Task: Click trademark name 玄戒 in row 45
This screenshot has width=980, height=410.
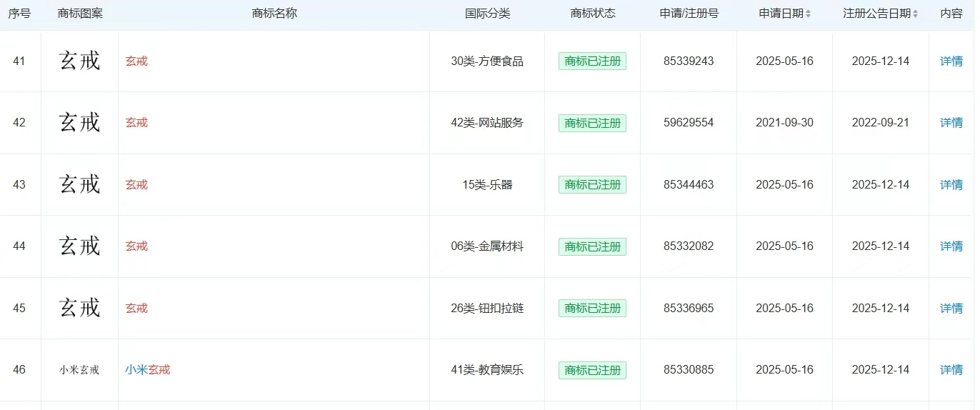Action: click(136, 309)
